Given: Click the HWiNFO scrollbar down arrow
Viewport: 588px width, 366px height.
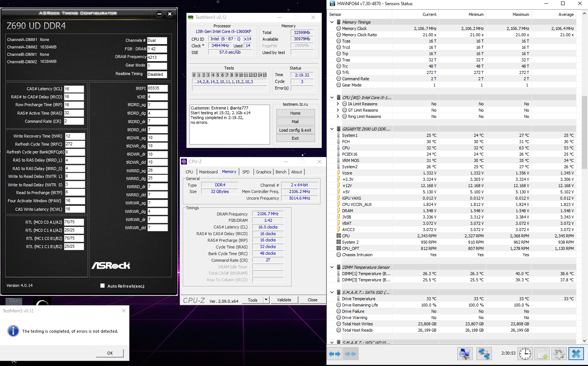Looking at the screenshot, I should coord(584,341).
